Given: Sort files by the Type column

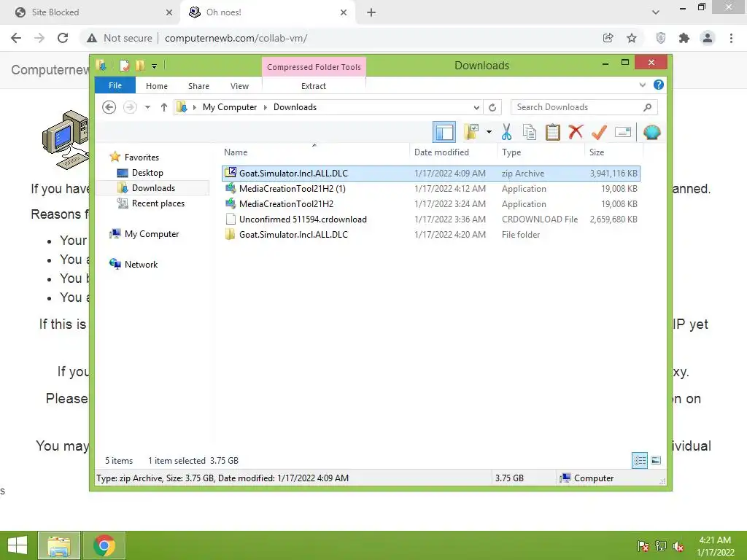Looking at the screenshot, I should 511,152.
